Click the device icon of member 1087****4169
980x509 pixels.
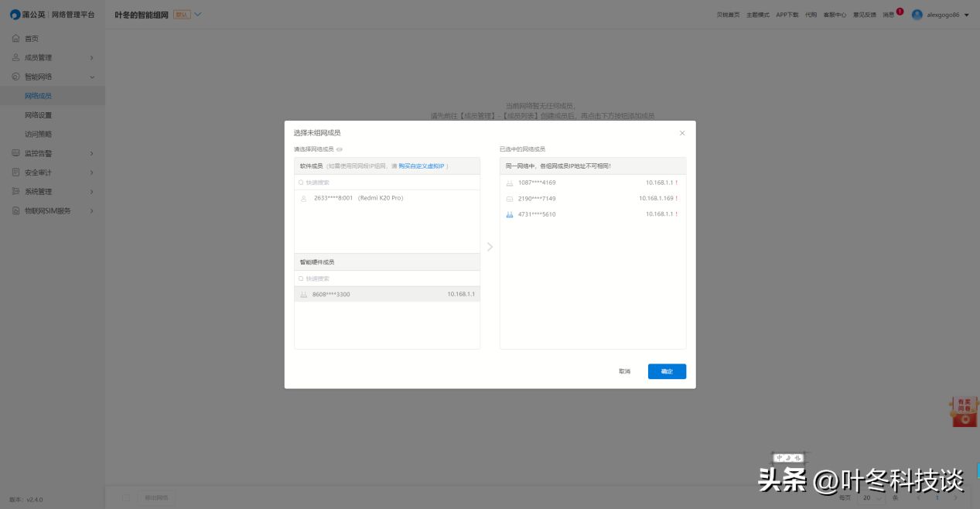tap(509, 183)
